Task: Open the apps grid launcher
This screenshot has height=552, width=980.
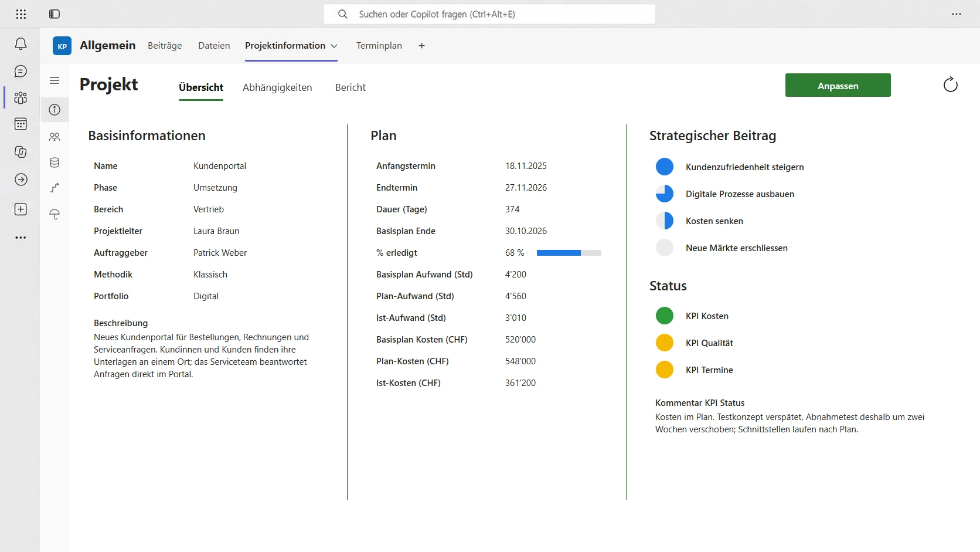Action: click(21, 14)
